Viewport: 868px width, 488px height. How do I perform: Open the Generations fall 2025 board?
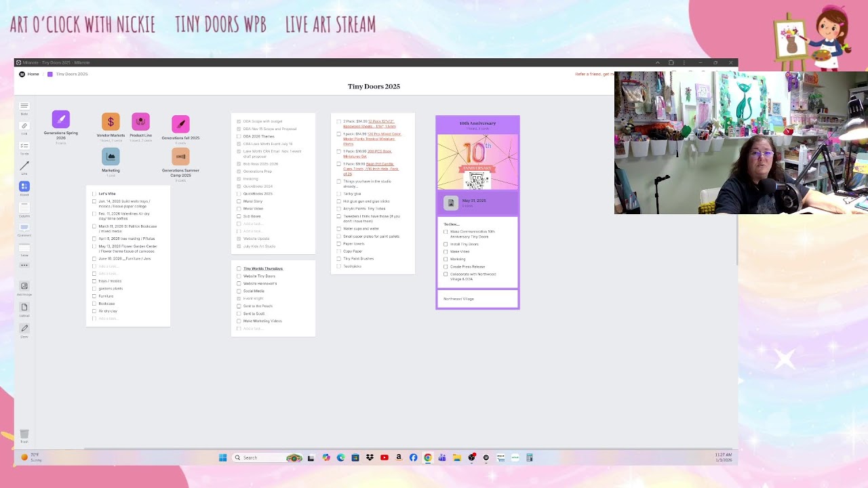pos(180,124)
